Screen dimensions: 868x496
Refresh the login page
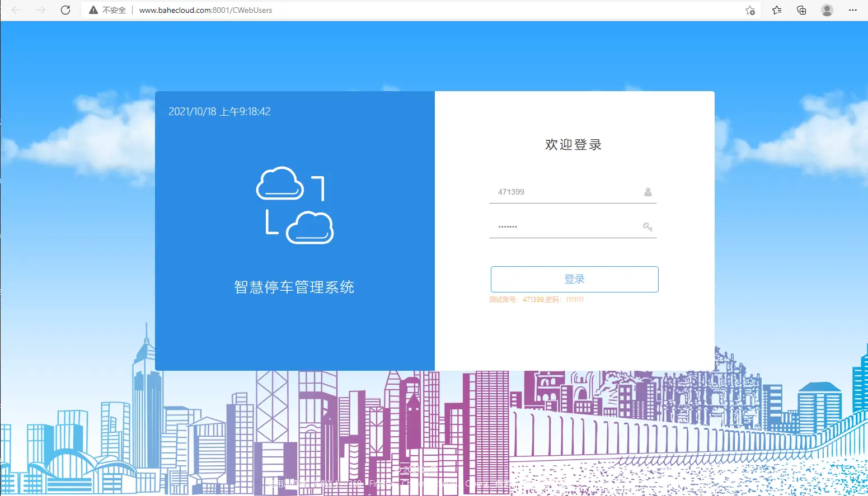pos(65,10)
